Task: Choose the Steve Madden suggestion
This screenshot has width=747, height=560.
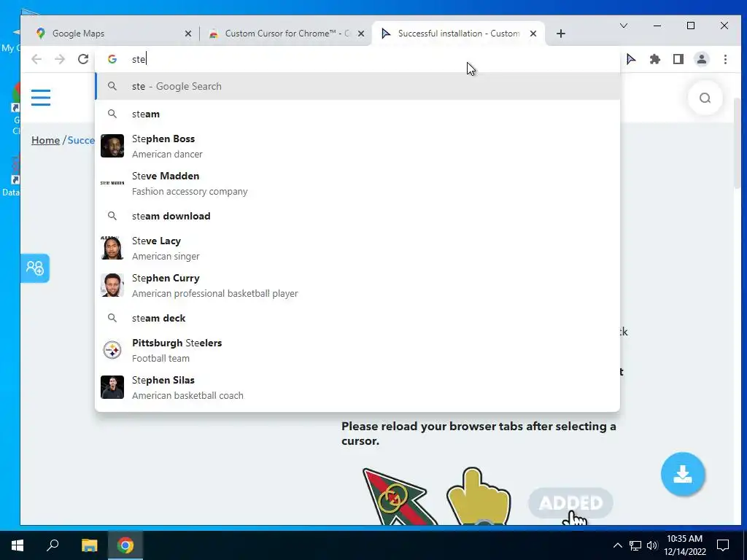Action: pyautogui.click(x=357, y=183)
